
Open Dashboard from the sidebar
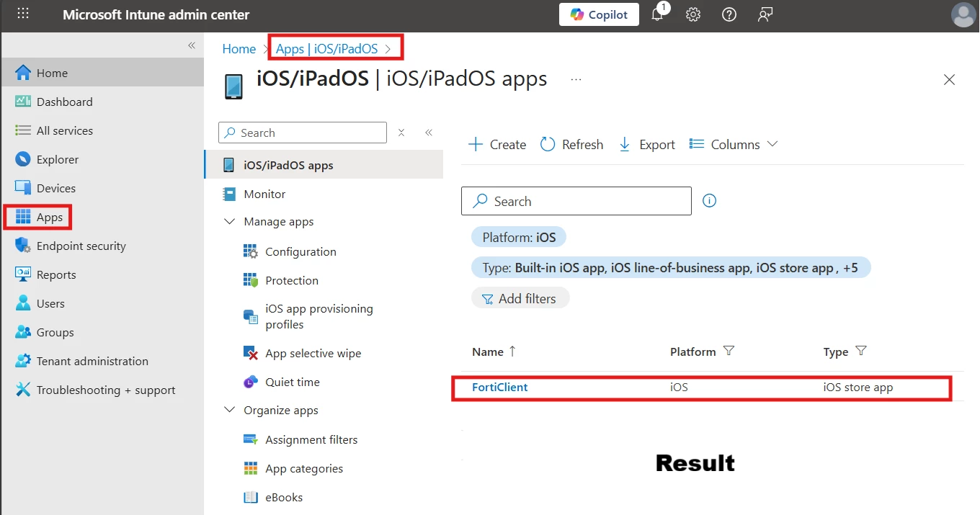tap(65, 102)
